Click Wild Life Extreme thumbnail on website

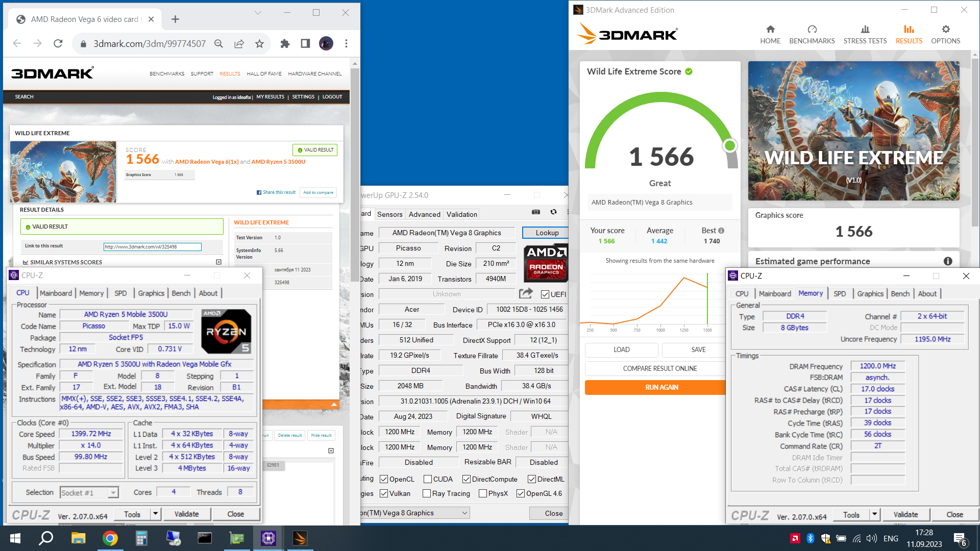(63, 172)
